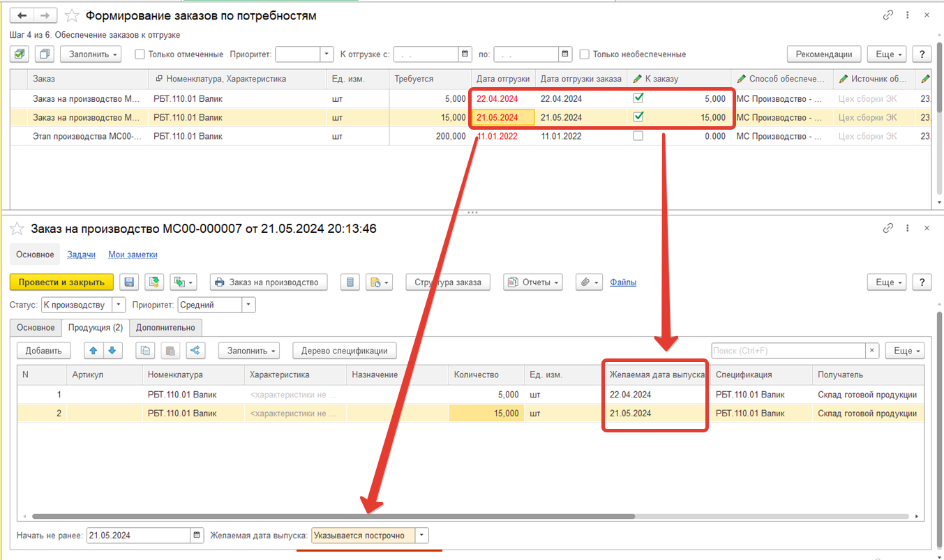Save the order with the floppy disk icon
This screenshot has height=560, width=944.
[129, 282]
